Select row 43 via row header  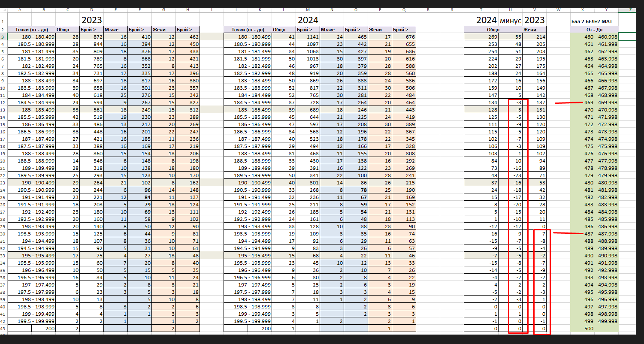(3, 329)
